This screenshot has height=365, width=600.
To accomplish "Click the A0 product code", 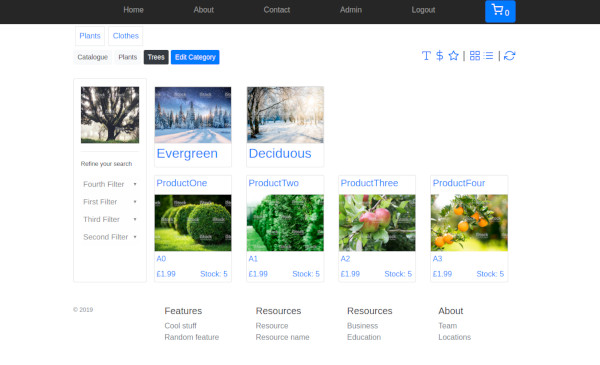I will (x=161, y=259).
